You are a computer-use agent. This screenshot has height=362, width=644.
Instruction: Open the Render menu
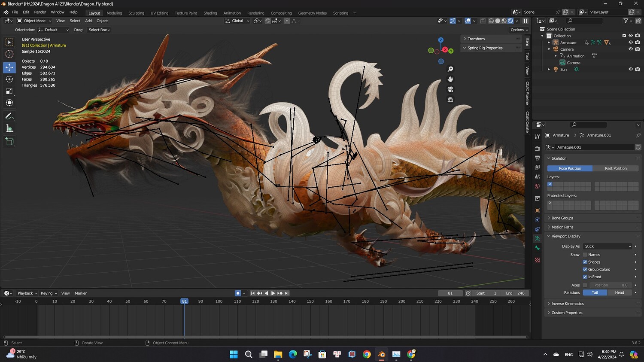[40, 12]
